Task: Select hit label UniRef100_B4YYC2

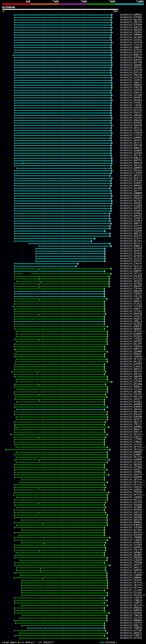Action: 131,243
